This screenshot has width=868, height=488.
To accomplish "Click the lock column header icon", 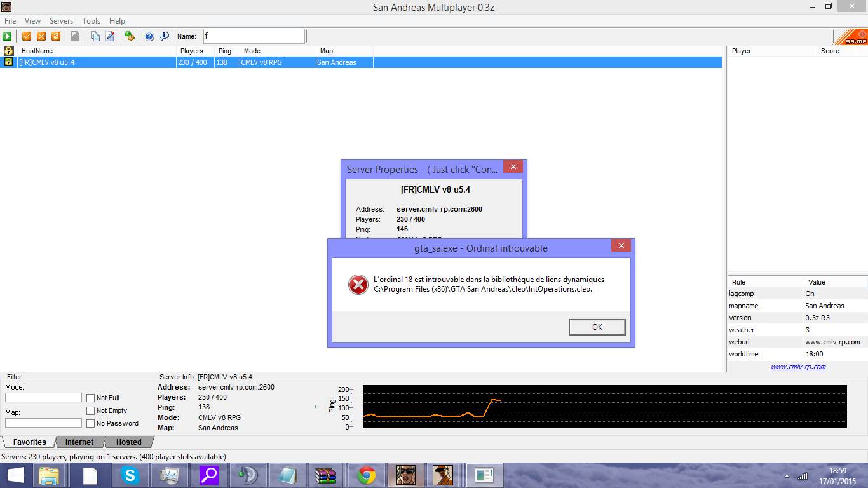I will click(x=9, y=51).
